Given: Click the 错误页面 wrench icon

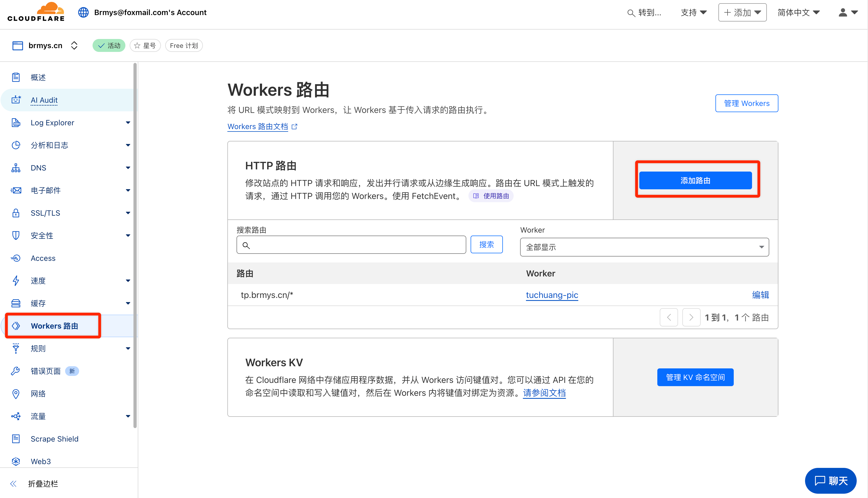Looking at the screenshot, I should (x=16, y=371).
